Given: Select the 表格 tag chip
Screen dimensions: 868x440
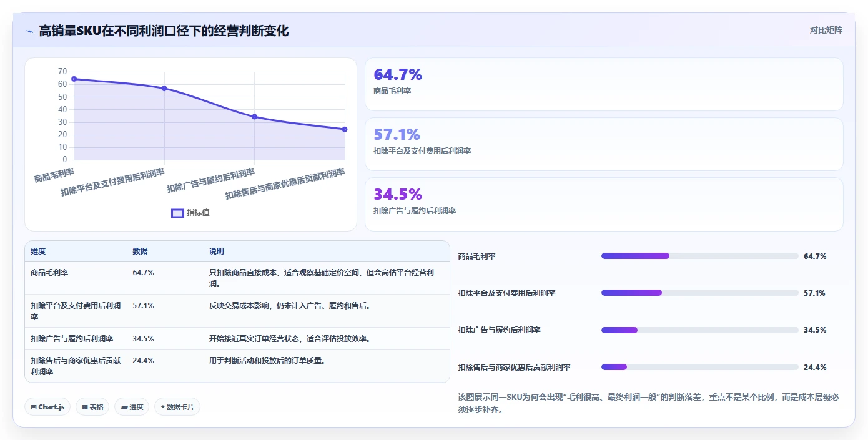Looking at the screenshot, I should [92, 407].
